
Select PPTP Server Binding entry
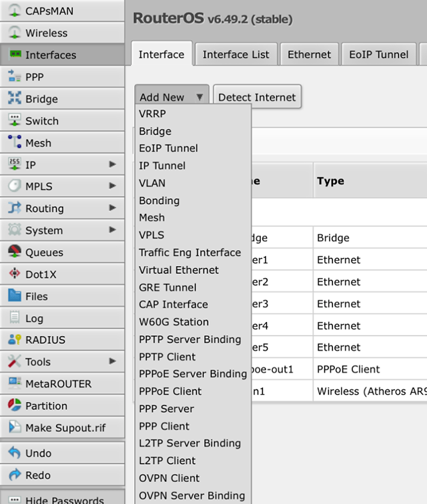click(193, 339)
